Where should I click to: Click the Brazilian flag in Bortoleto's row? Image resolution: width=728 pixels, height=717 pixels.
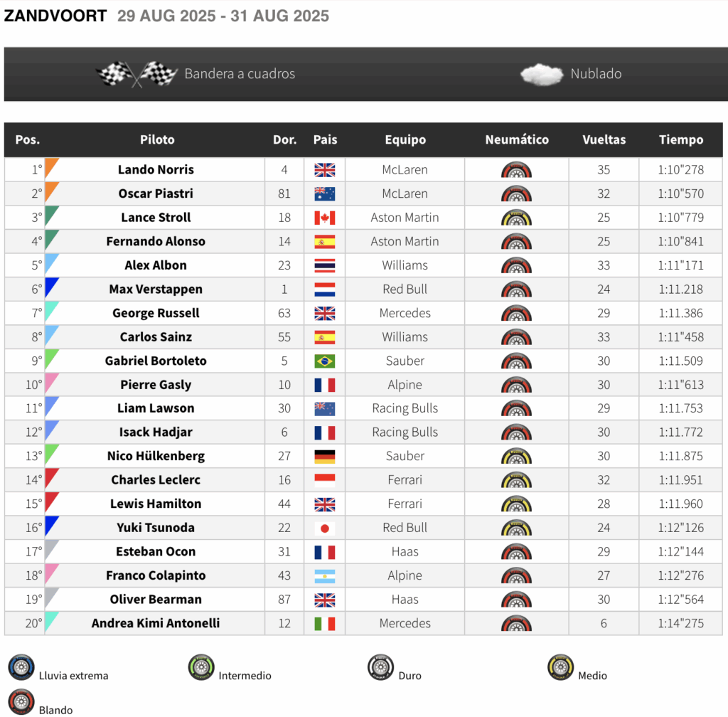tap(325, 361)
